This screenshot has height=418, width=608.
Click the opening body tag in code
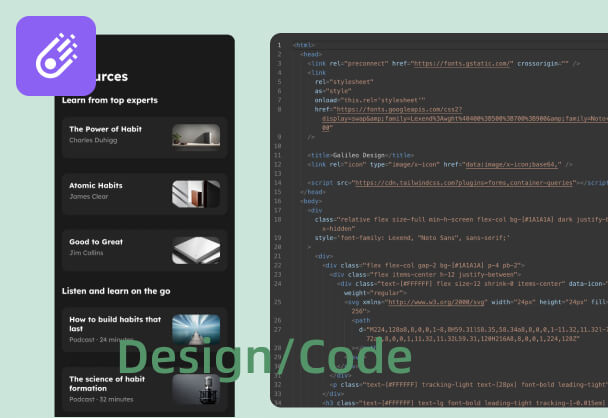click(311, 201)
